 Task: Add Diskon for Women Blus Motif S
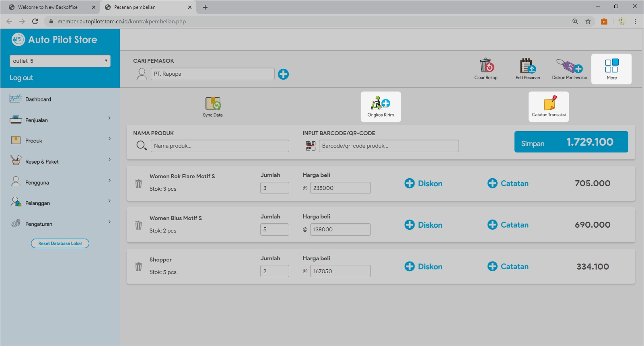click(x=423, y=225)
